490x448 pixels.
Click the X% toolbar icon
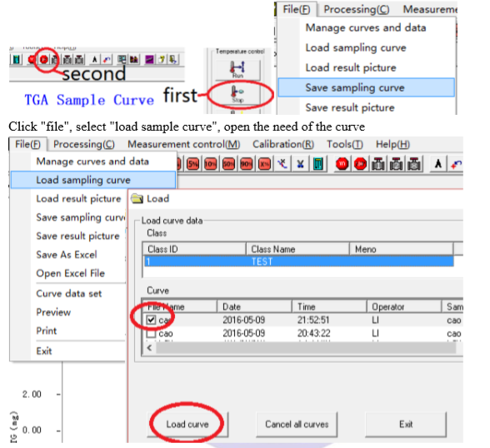tap(265, 164)
